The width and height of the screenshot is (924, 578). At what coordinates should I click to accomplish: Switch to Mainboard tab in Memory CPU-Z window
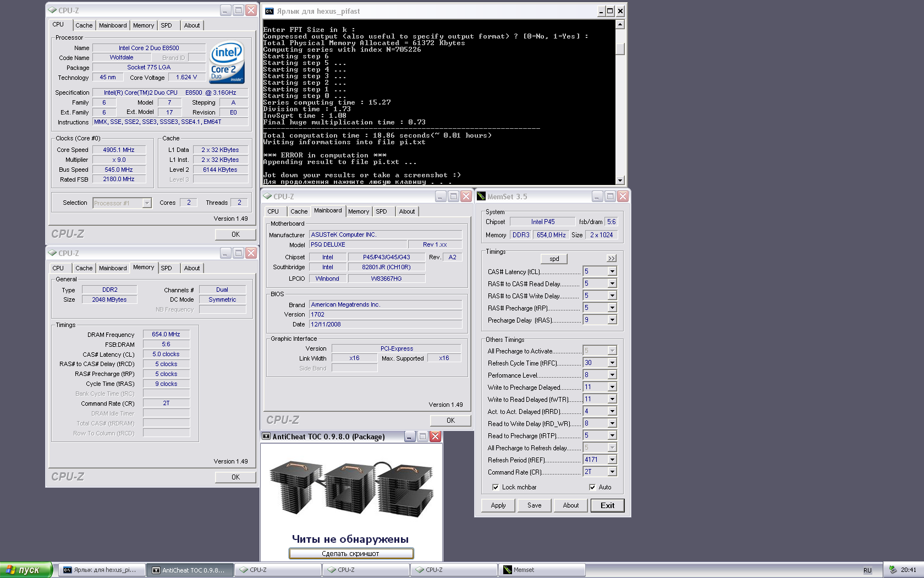point(113,268)
